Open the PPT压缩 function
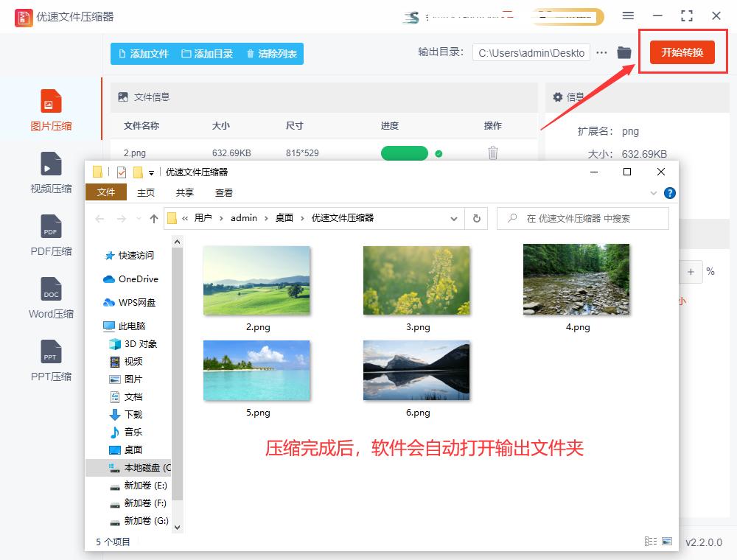 50,361
